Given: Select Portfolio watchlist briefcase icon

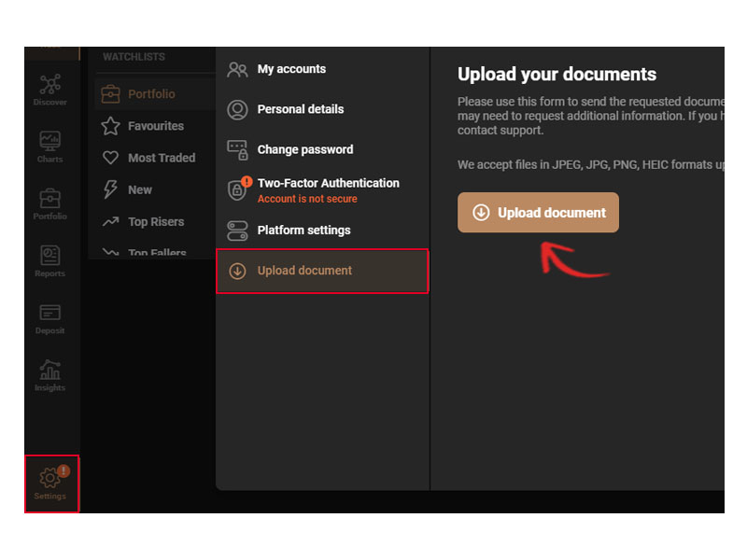Looking at the screenshot, I should pyautogui.click(x=110, y=94).
